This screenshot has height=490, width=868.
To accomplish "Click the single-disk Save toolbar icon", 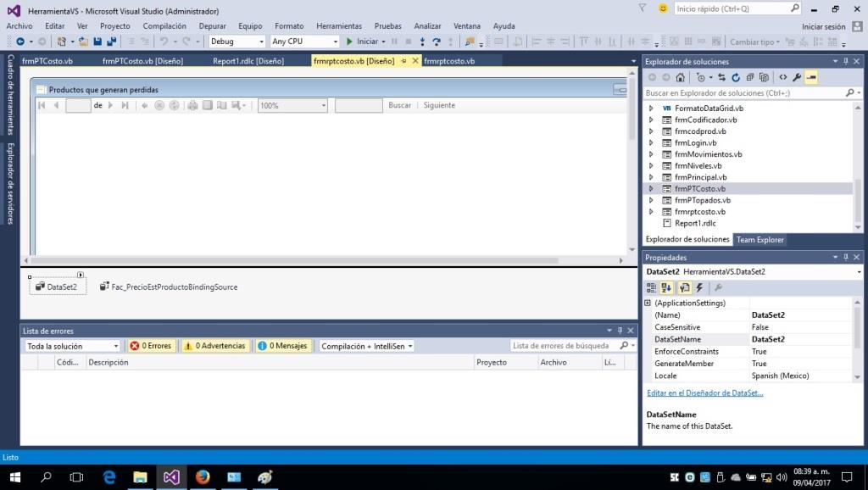I will (x=97, y=42).
